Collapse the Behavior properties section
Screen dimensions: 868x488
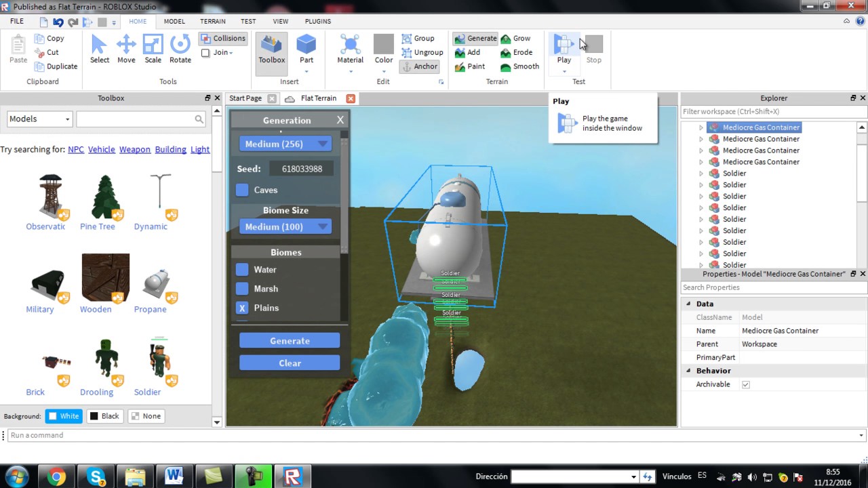click(x=688, y=371)
